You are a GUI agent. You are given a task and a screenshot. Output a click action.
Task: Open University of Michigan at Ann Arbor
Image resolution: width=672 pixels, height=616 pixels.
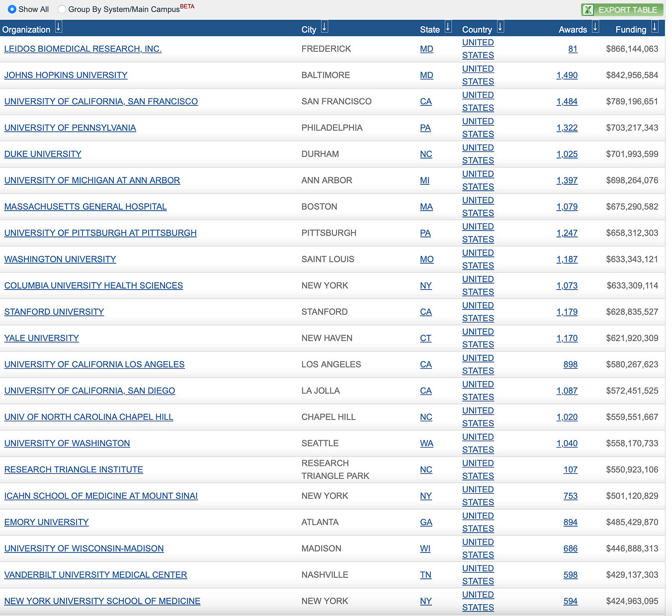click(x=92, y=180)
